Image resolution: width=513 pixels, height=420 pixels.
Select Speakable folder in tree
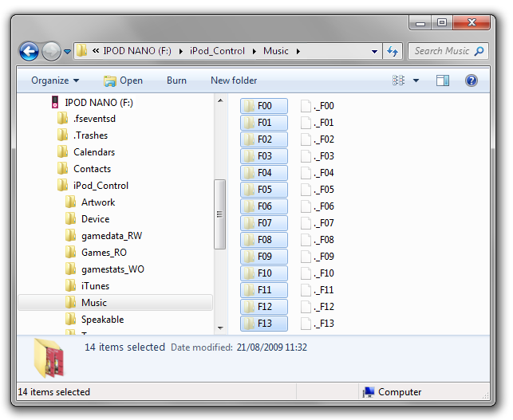[94, 320]
